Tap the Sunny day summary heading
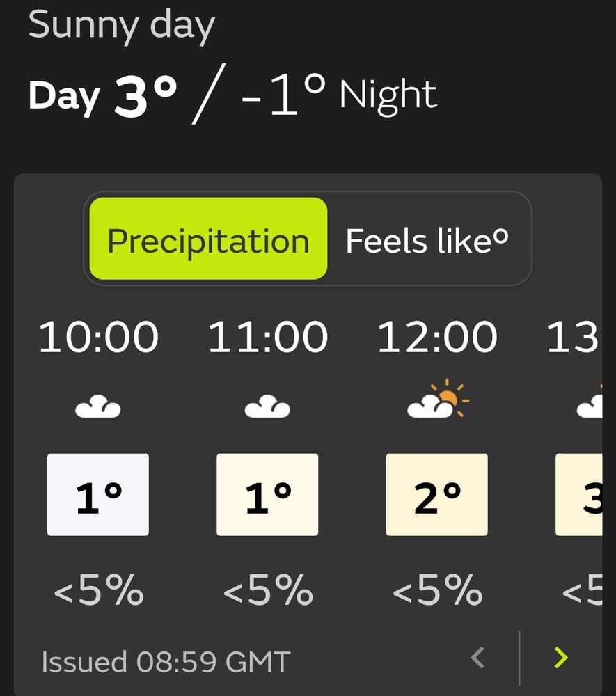This screenshot has height=696, width=616. click(122, 26)
